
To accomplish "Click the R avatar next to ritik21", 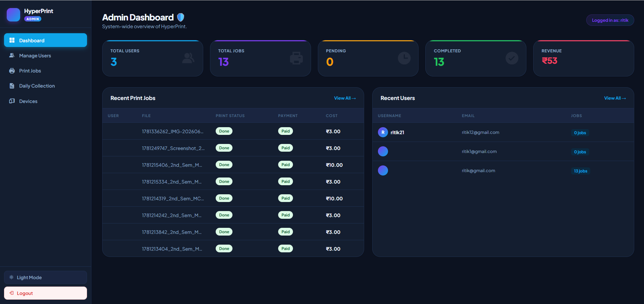I will click(x=383, y=132).
